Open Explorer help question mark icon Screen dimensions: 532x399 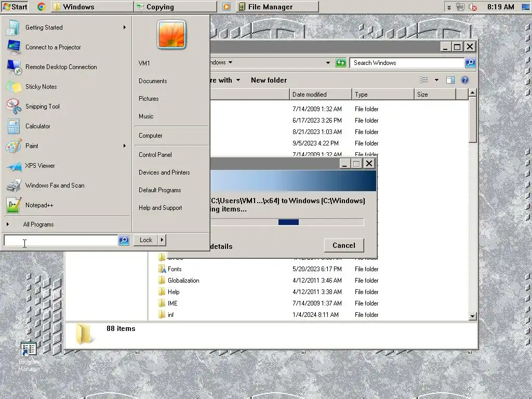click(x=465, y=80)
